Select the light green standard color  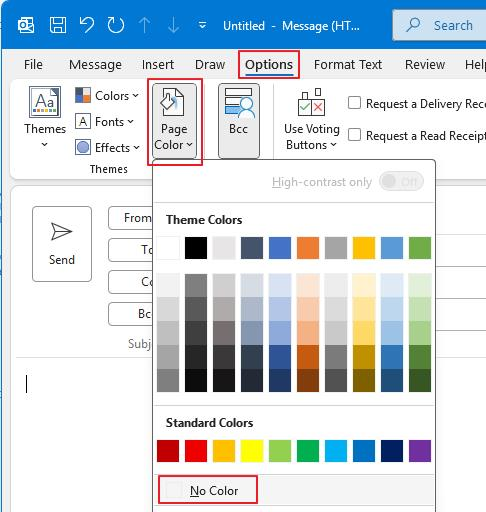[280, 451]
